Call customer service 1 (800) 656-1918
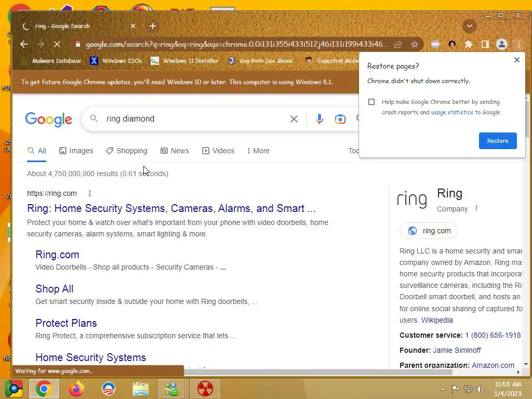Viewport: 532px width, 399px height. click(x=493, y=336)
